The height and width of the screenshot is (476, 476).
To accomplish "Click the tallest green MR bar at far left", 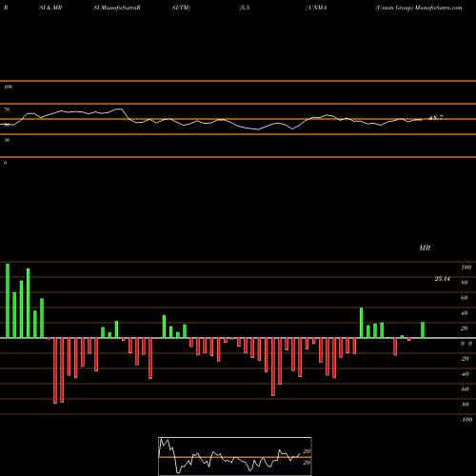I will click(x=8, y=301).
